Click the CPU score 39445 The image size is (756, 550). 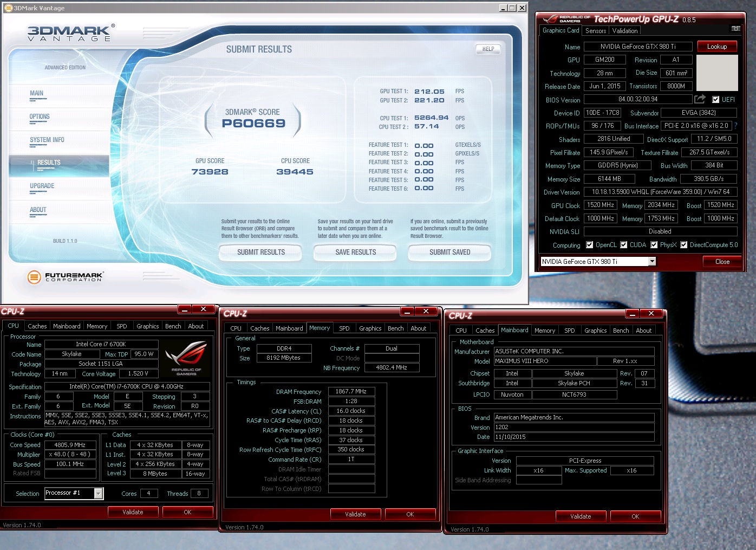[295, 172]
